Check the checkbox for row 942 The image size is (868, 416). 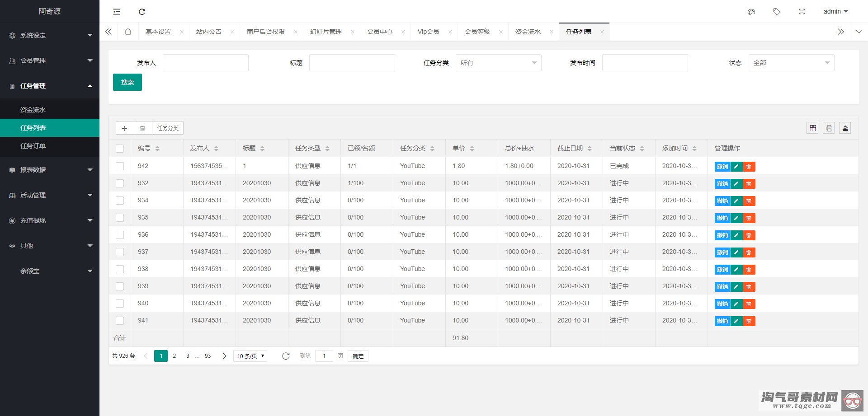(120, 166)
